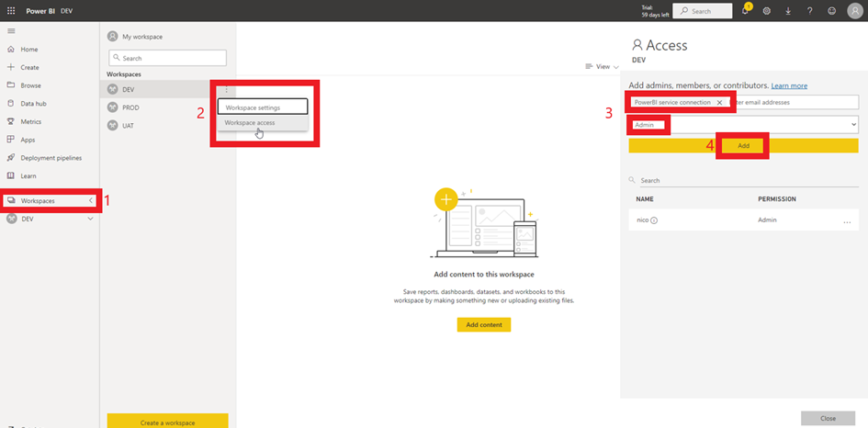Open the View dropdown
This screenshot has height=428, width=868.
point(602,66)
